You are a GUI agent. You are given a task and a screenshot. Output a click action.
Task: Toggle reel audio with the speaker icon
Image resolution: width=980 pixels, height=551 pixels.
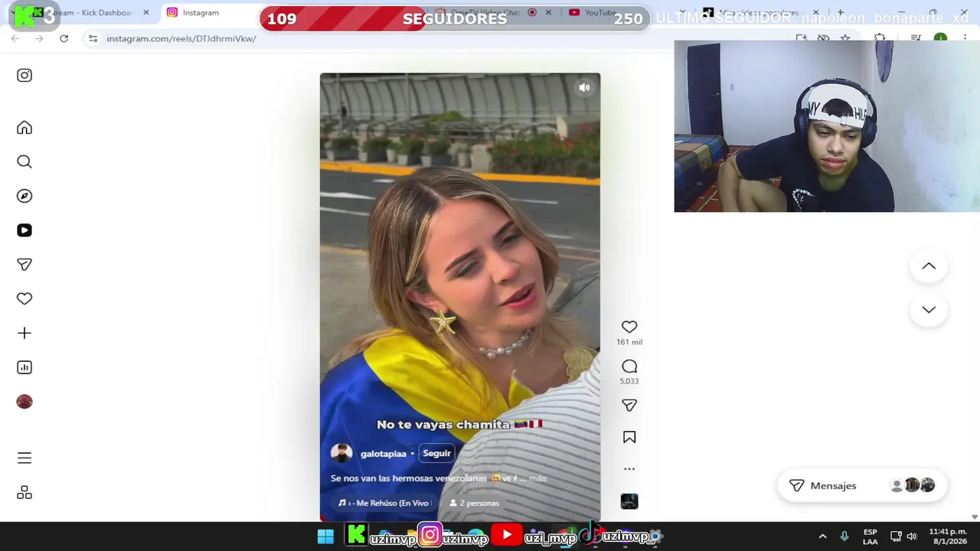click(x=584, y=88)
